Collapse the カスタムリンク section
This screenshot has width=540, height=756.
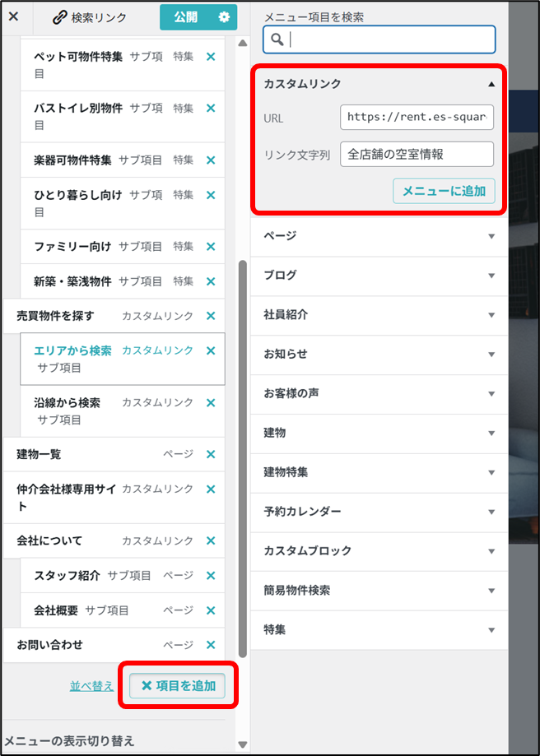pyautogui.click(x=491, y=84)
